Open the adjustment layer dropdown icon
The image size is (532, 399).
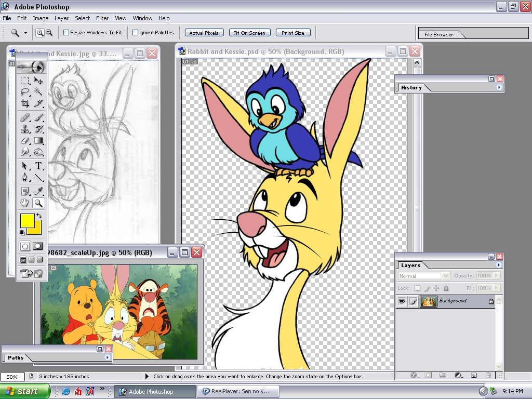pyautogui.click(x=458, y=375)
